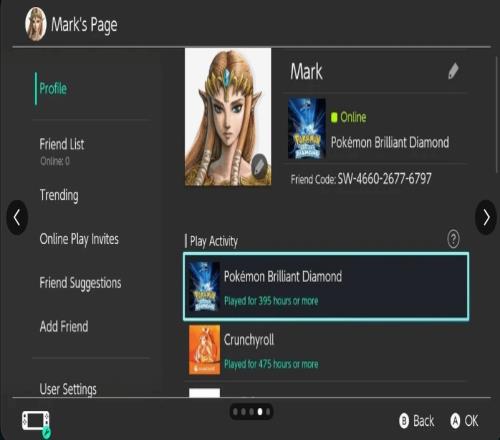Click the B Back button icon
The width and height of the screenshot is (500, 440).
pos(404,421)
